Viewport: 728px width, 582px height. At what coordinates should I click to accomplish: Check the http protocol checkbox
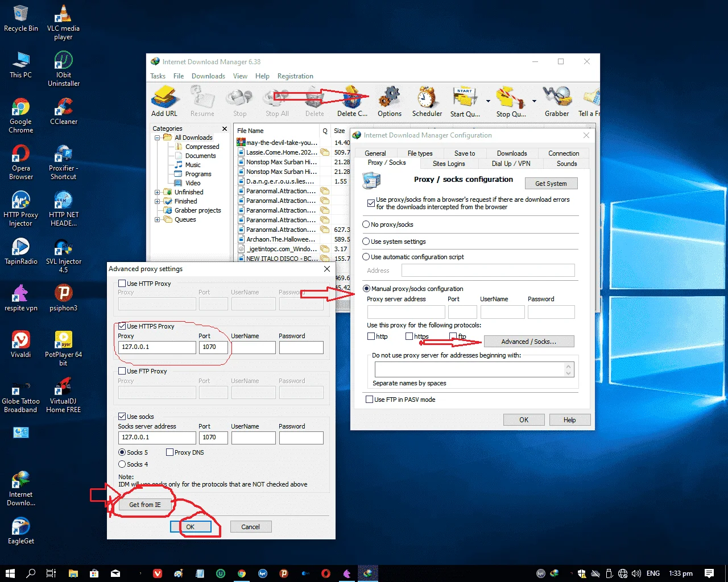pos(371,336)
